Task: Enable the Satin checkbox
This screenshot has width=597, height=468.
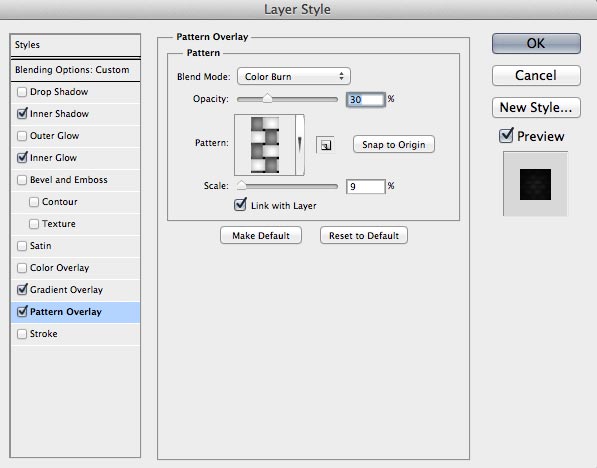Action: (x=22, y=246)
